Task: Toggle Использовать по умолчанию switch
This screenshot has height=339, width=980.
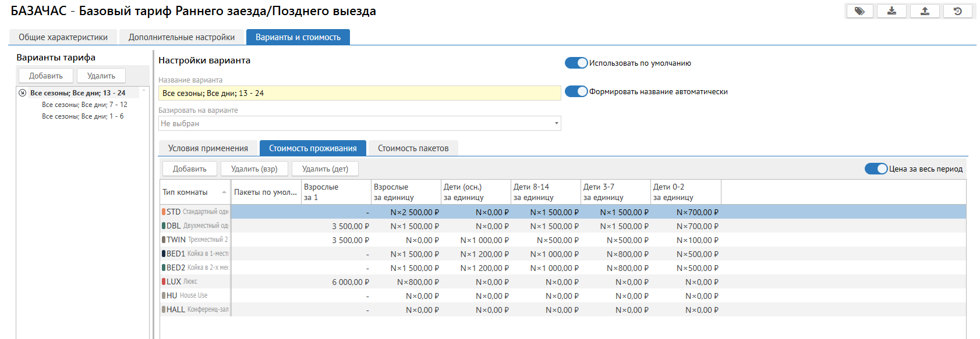Action: point(576,63)
